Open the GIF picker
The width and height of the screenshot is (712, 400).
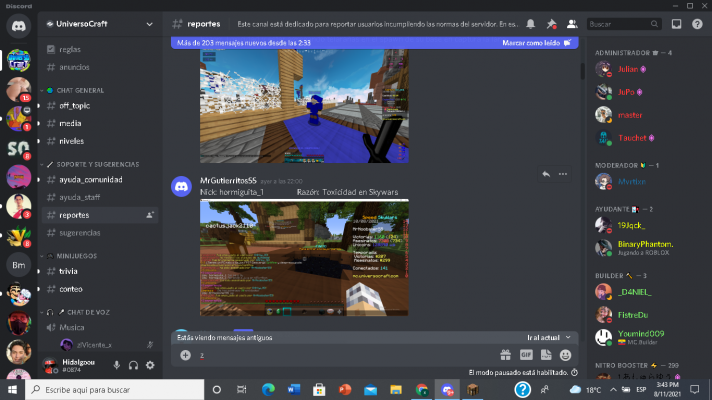[526, 354]
